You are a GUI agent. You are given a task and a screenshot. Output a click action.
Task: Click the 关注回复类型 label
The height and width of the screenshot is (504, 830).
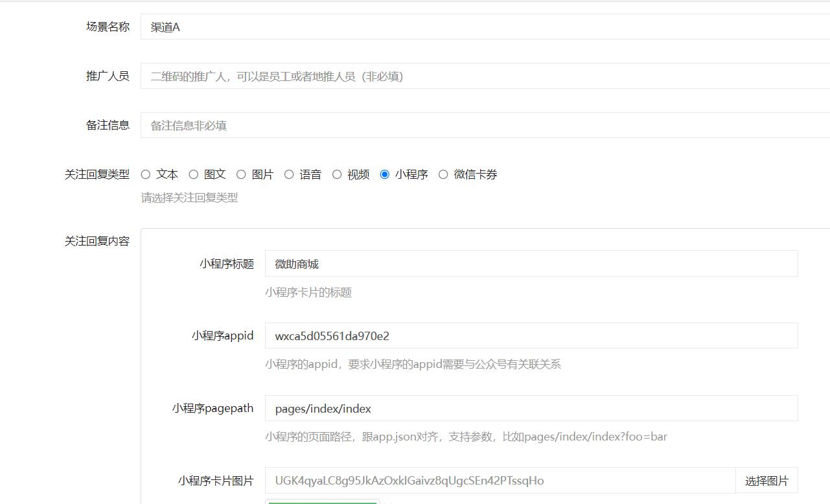point(97,174)
